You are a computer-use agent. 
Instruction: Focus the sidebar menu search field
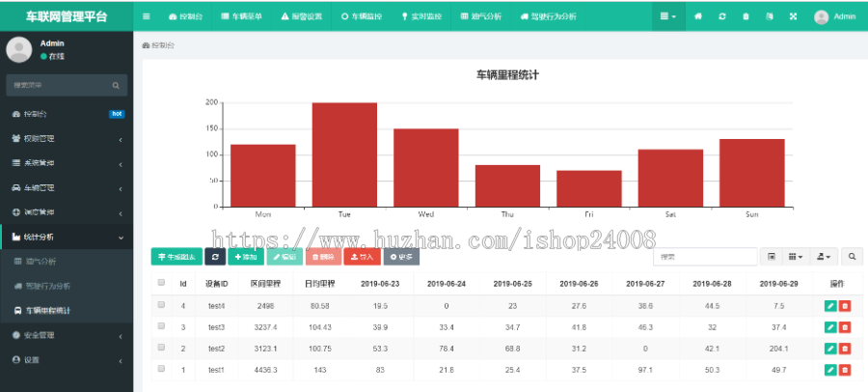(x=58, y=85)
